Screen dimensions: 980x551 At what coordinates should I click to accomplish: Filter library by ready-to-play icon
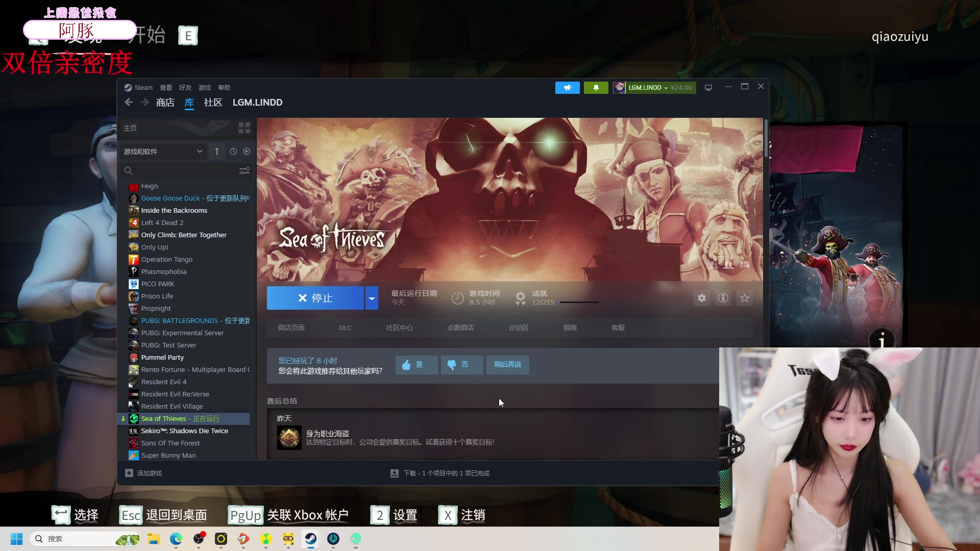click(247, 152)
